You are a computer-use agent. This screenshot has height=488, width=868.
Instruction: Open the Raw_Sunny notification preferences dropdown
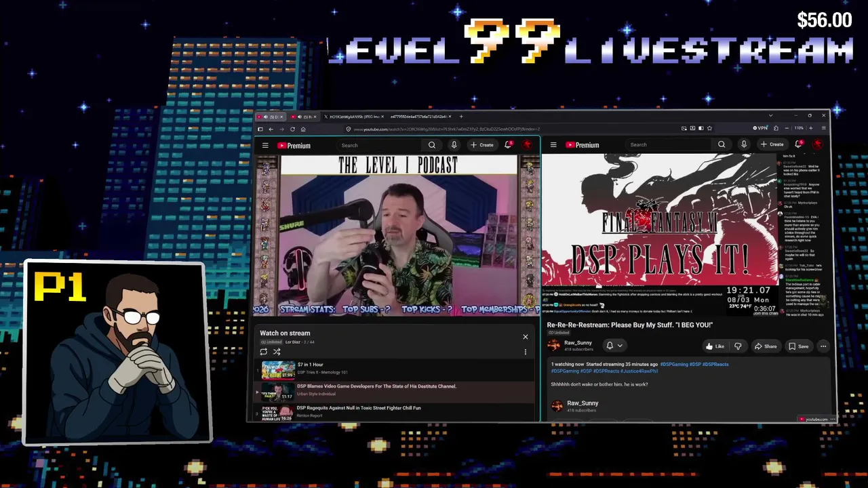pos(614,346)
